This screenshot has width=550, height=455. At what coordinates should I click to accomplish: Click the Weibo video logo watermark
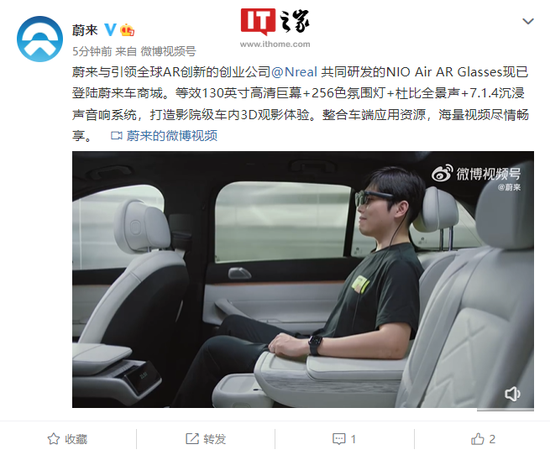(x=476, y=174)
